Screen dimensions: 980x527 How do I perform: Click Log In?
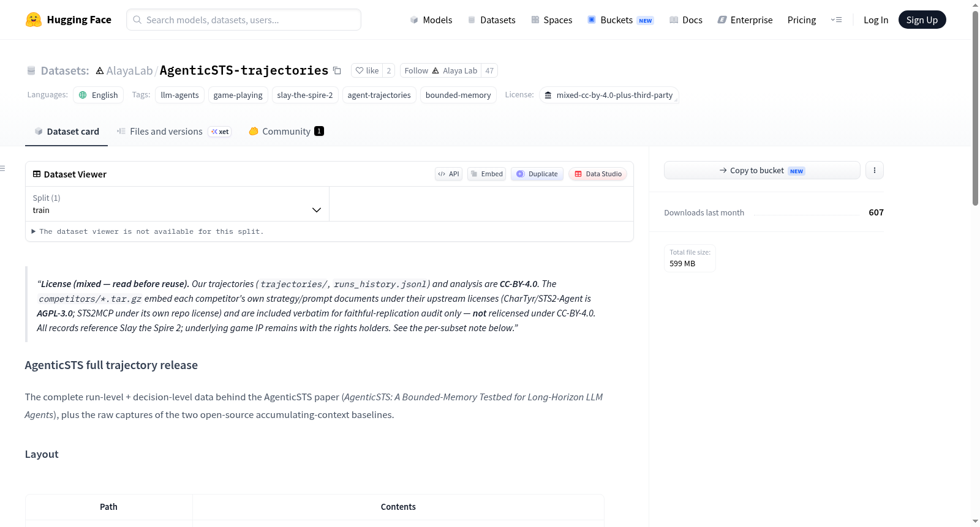point(876,20)
